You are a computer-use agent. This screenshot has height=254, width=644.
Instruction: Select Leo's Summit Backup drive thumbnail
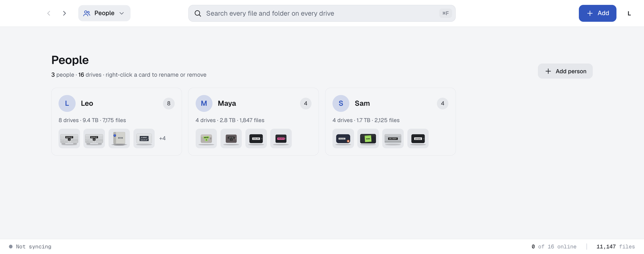pos(144,138)
